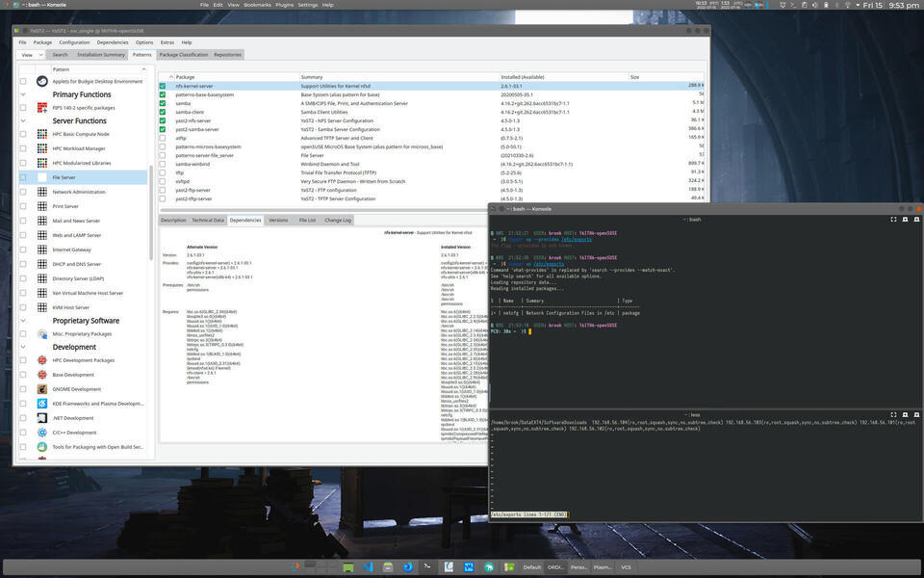Open the green YaST software taskbar icon
This screenshot has width=924, height=578.
point(508,566)
